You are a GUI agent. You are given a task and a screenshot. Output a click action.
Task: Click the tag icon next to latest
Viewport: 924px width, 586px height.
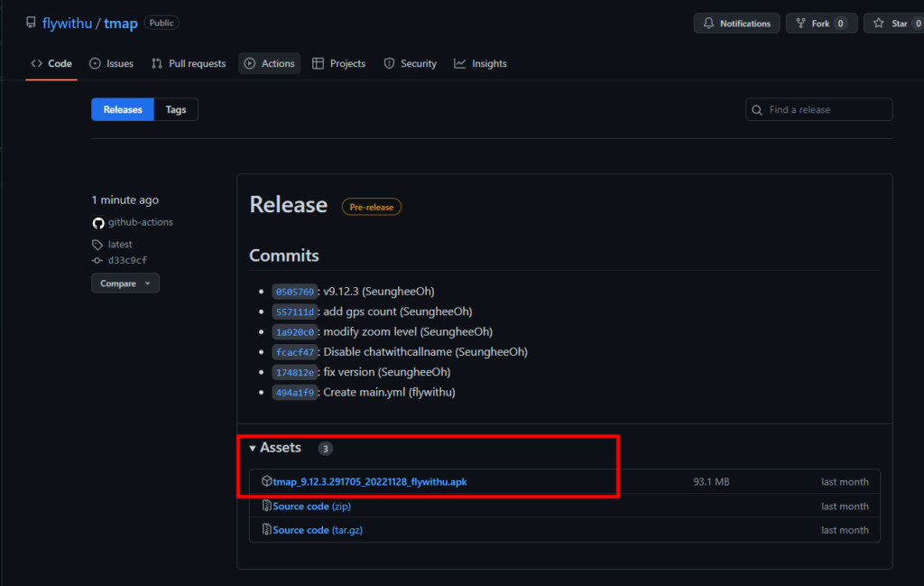tap(97, 245)
